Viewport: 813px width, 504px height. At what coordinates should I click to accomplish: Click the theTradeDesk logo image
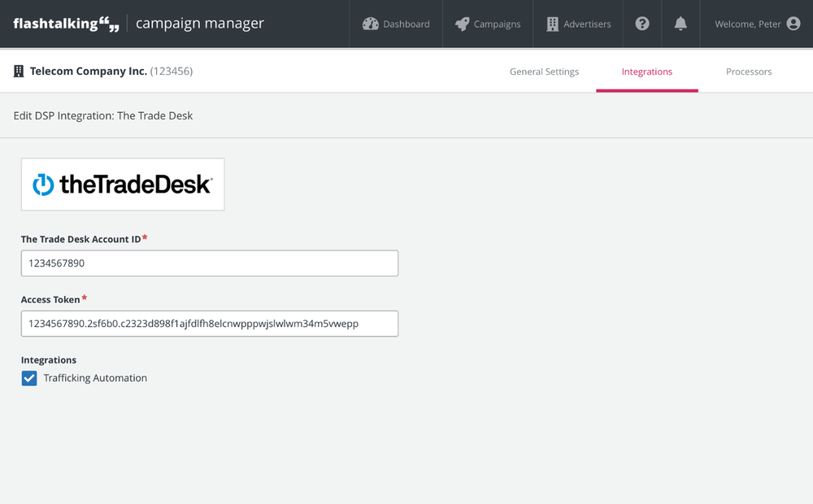[122, 184]
